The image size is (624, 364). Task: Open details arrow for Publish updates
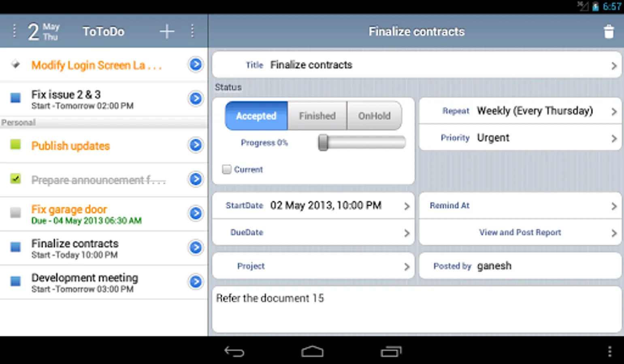[x=196, y=145]
